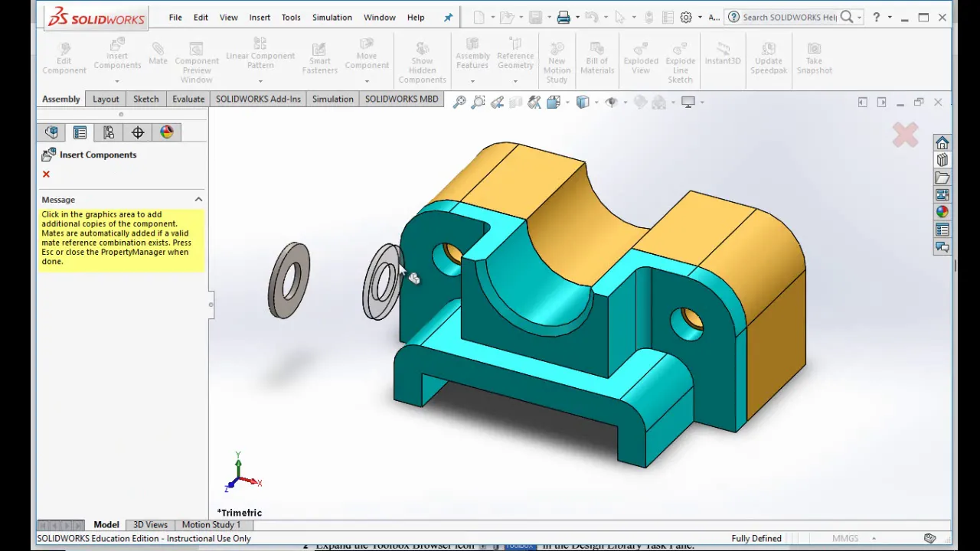980x551 pixels.
Task: Expand the Insert Components ribbon dropdown arrow
Action: (117, 80)
